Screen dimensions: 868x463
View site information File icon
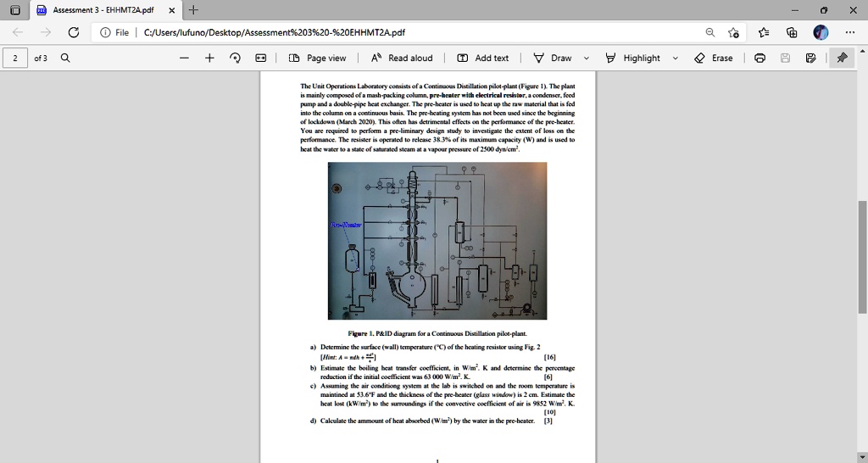coord(105,32)
